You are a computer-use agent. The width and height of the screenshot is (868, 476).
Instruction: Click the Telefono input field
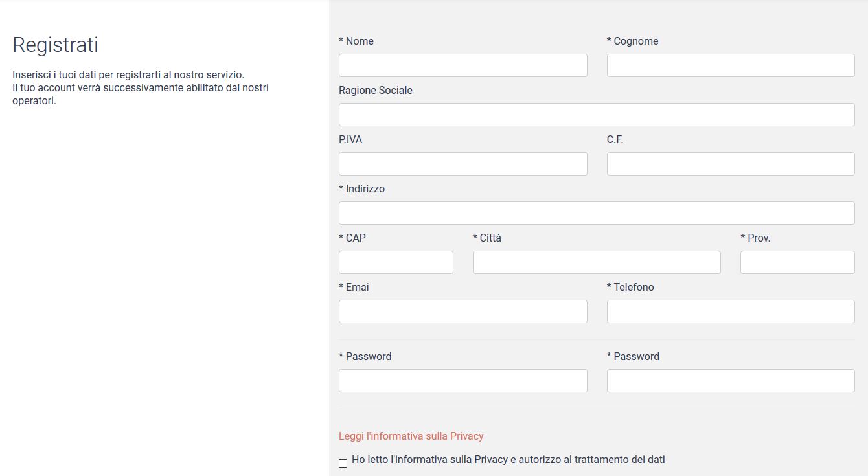point(731,312)
